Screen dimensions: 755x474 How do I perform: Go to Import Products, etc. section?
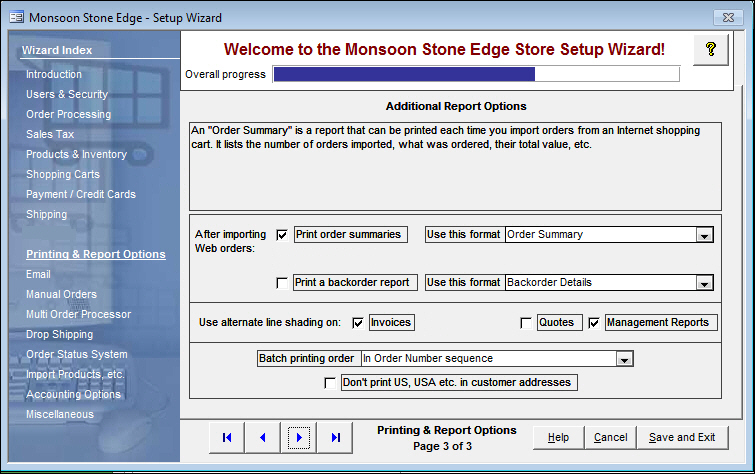[75, 374]
